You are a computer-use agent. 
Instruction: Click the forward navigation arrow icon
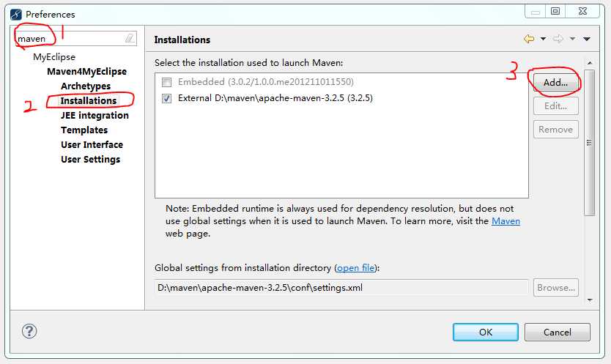[x=558, y=39]
